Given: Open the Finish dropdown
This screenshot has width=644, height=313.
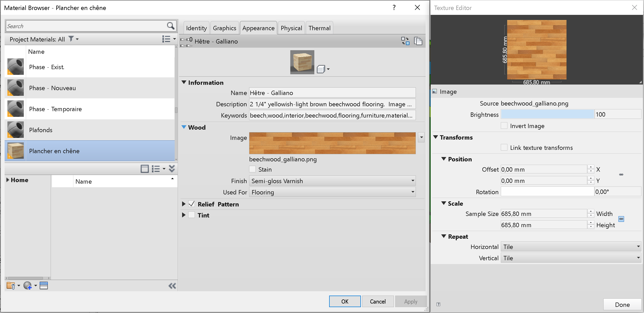Looking at the screenshot, I should point(332,181).
